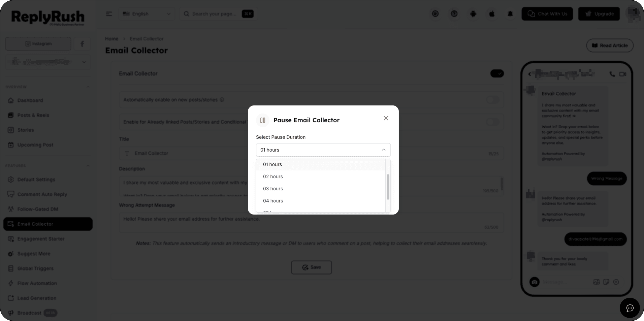Image resolution: width=644 pixels, height=321 pixels.
Task: Click the Wrong Attempt Message text field
Action: [311, 222]
